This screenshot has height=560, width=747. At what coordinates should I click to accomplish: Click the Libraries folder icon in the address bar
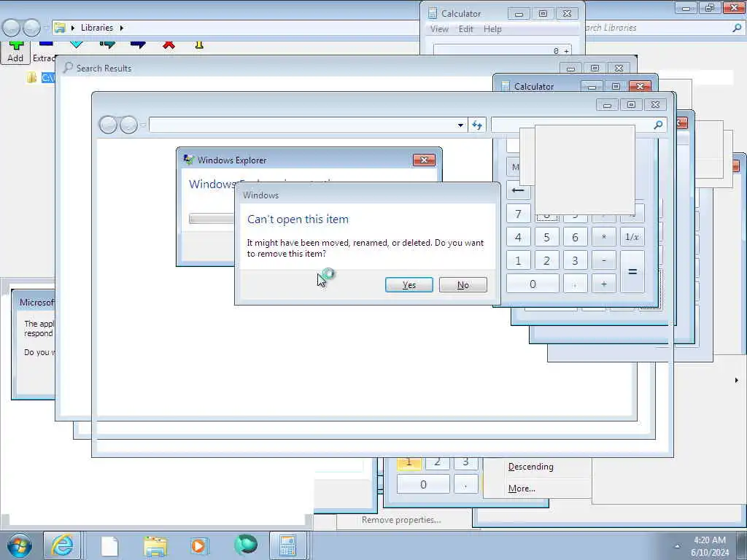pos(60,28)
